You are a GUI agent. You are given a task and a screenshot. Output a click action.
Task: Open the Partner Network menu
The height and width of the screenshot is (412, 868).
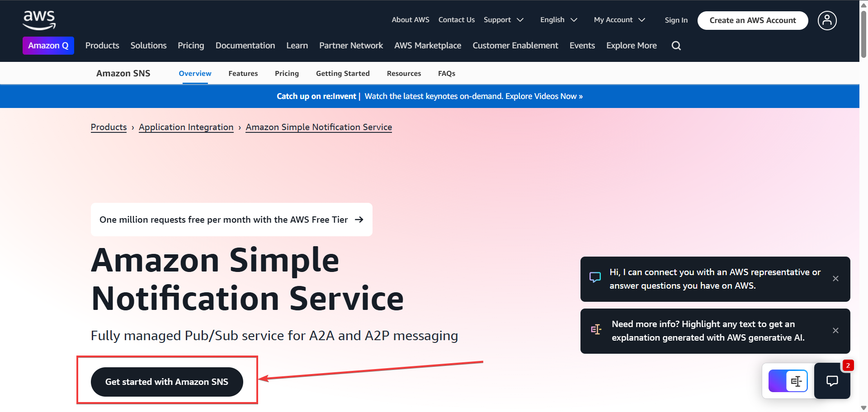click(x=351, y=46)
